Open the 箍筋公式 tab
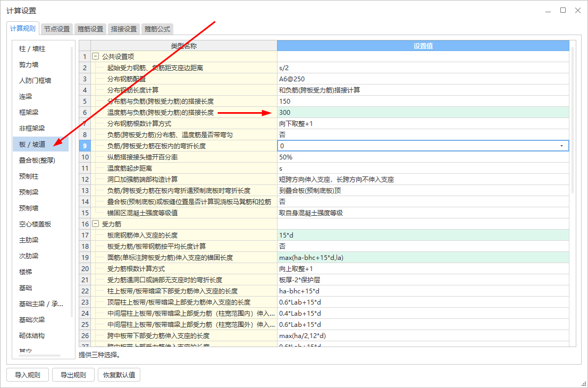The width and height of the screenshot is (588, 388). pos(157,29)
